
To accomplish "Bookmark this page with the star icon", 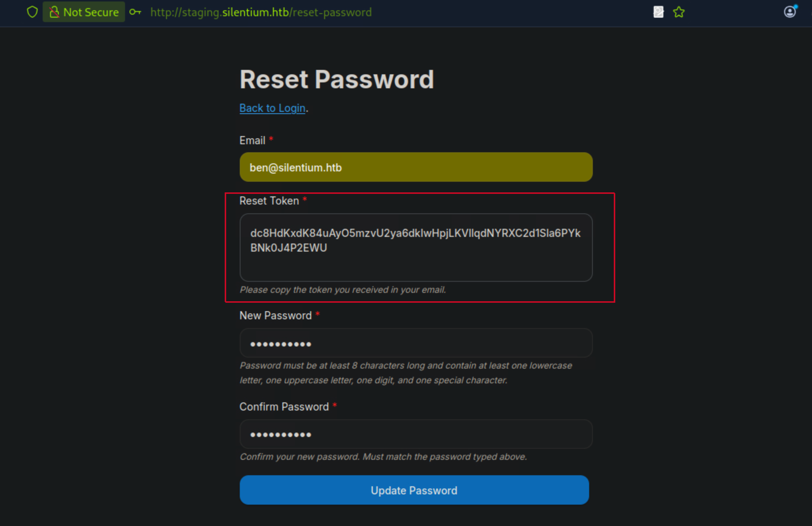I will [679, 12].
